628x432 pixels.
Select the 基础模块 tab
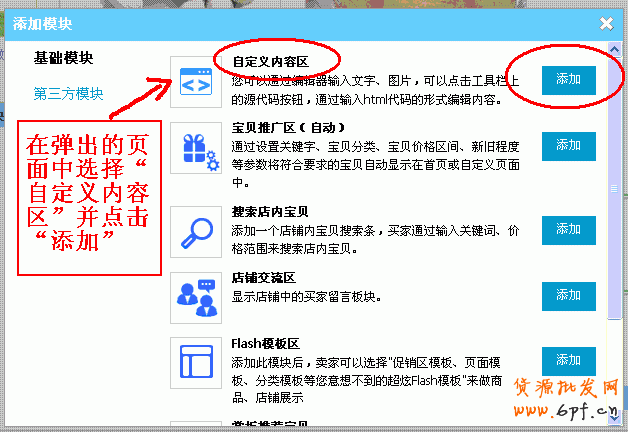click(63, 58)
